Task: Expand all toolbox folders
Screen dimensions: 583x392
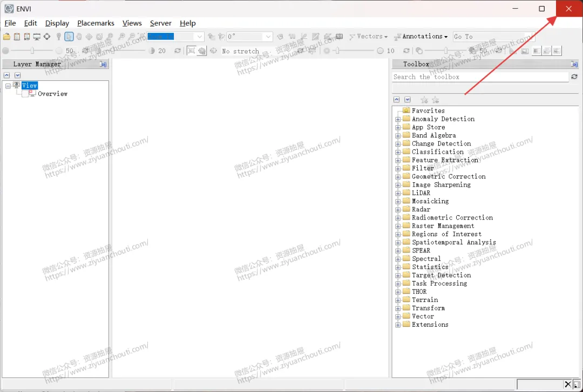Action: point(408,100)
